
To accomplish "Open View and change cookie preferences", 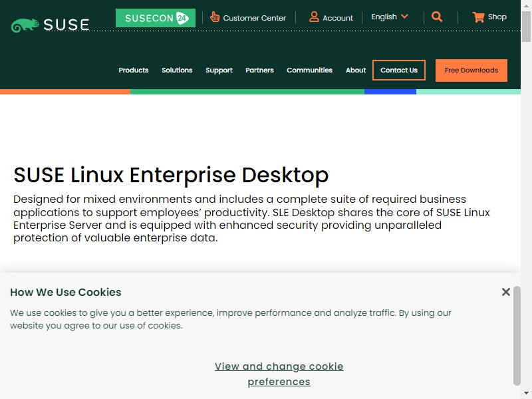I will [x=279, y=374].
